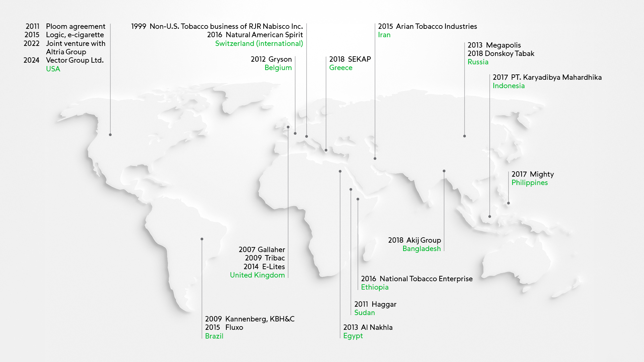This screenshot has height=362, width=644.
Task: Click '2007 Gallaher' entry
Action: [262, 250]
